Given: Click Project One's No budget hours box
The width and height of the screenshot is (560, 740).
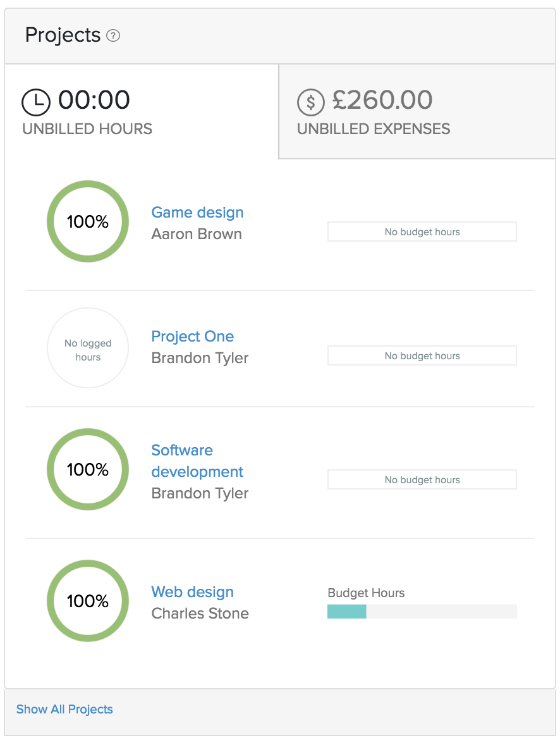Looking at the screenshot, I should pos(422,356).
